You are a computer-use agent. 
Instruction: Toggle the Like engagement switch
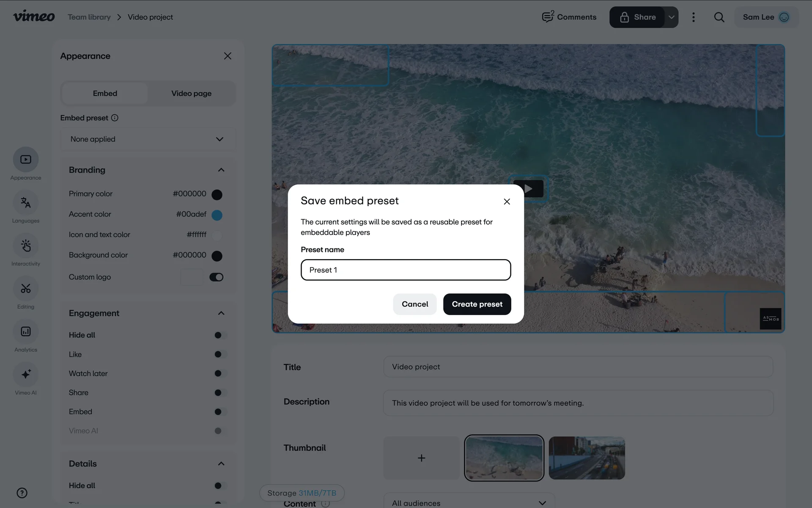point(220,354)
